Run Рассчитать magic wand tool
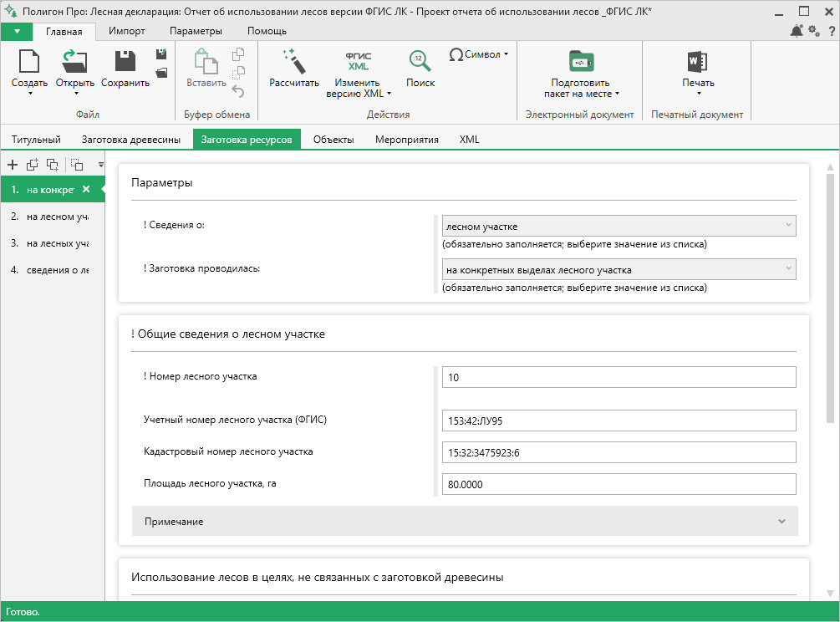 click(x=294, y=60)
